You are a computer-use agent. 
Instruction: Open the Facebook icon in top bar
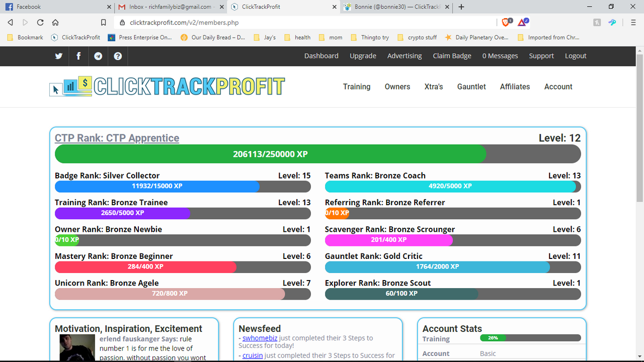[78, 56]
